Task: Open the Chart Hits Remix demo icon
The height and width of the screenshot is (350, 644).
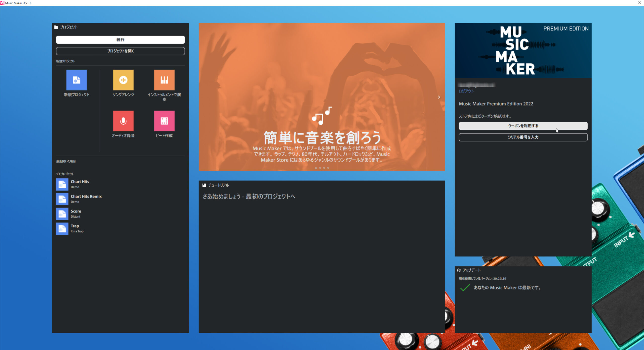Action: (x=62, y=199)
